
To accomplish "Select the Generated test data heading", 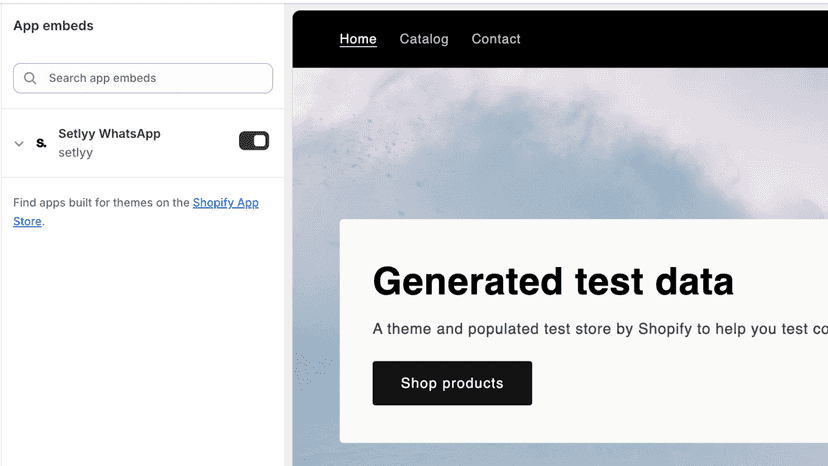I will [553, 281].
